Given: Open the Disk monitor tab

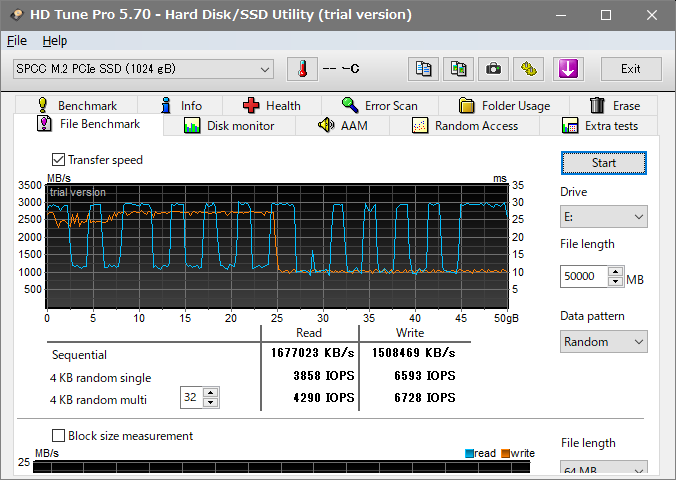Looking at the screenshot, I should 229,126.
